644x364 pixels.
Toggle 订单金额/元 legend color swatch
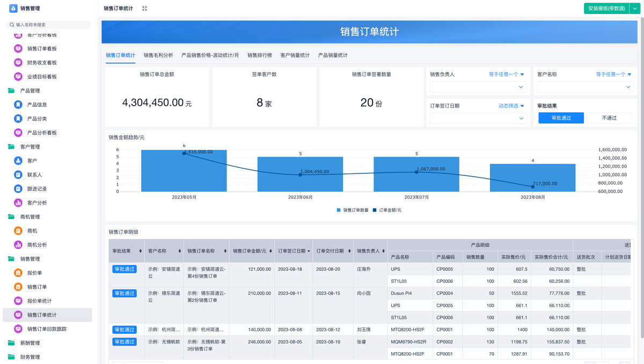(375, 210)
